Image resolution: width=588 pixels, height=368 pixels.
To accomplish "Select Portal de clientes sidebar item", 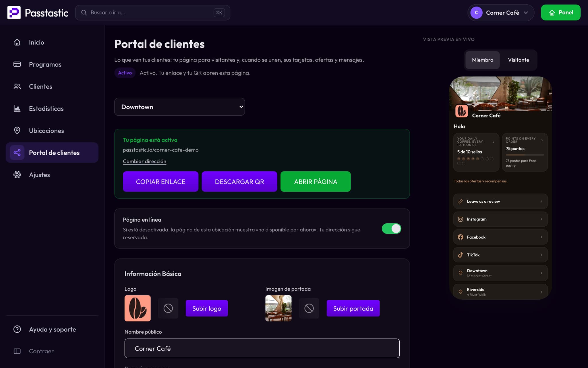I will 52,153.
